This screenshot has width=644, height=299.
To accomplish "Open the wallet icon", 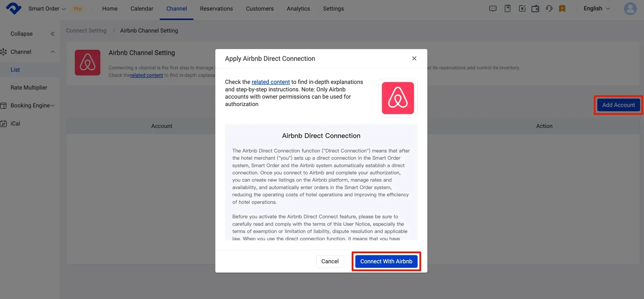I will point(535,8).
